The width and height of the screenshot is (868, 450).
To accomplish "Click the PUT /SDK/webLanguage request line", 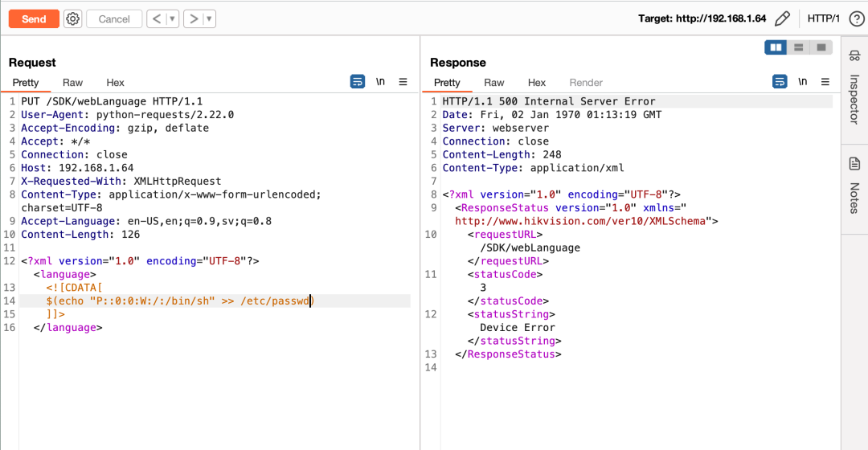I will pyautogui.click(x=112, y=101).
